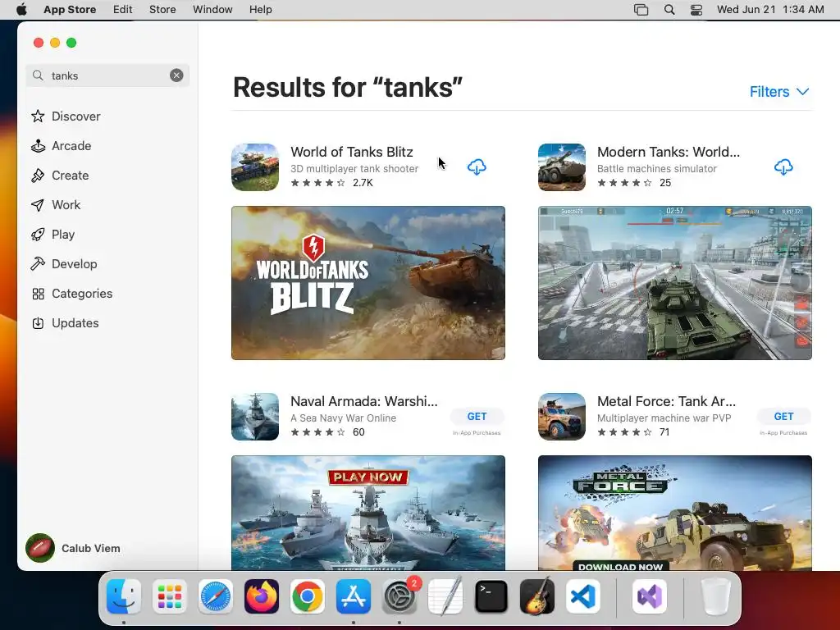Screen dimensions: 840x630
Task: Open Control Center in menu bar
Action: click(696, 10)
